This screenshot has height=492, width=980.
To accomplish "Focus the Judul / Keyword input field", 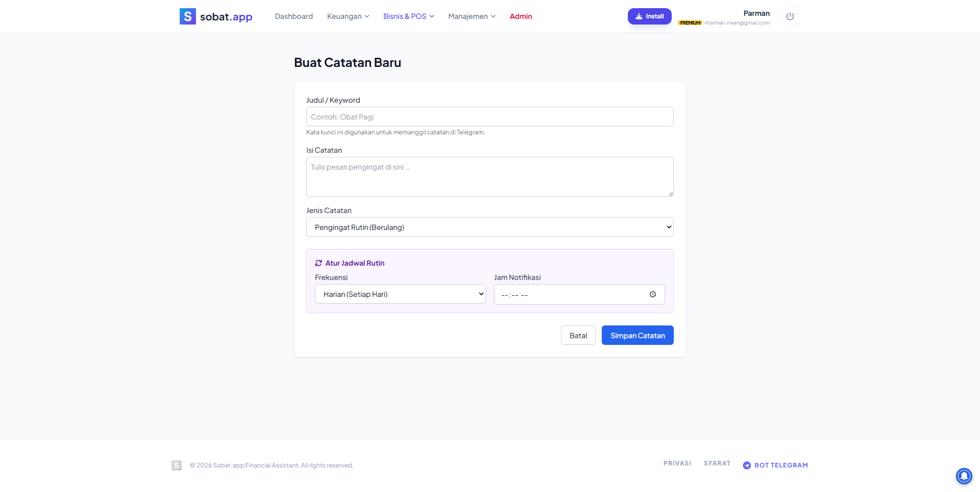I will [x=489, y=116].
